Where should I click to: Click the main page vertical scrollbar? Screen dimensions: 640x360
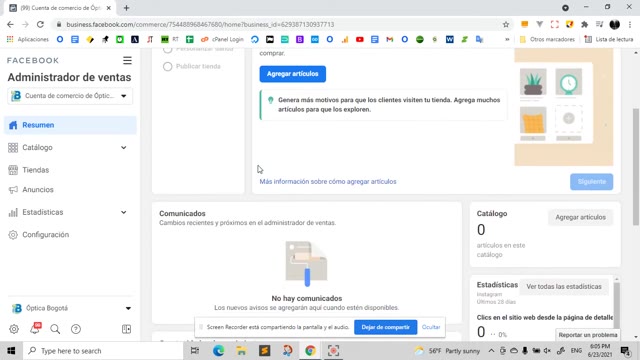pos(636,167)
